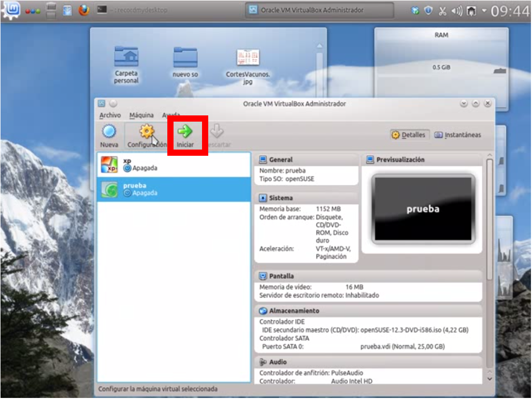This screenshot has height=399, width=532.
Task: Click the volume speaker tray icon
Action: (x=456, y=11)
